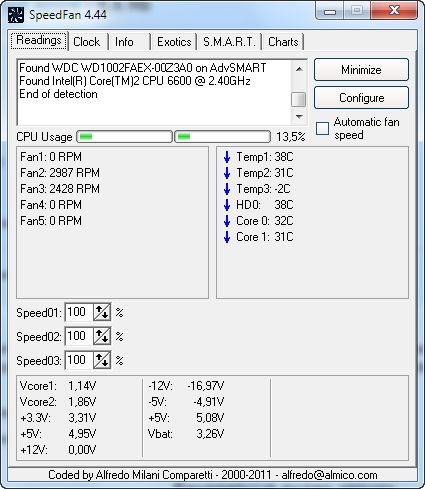Click the 'Fan2: 2987 RPM' reading
The width and height of the screenshot is (425, 489).
[x=60, y=173]
